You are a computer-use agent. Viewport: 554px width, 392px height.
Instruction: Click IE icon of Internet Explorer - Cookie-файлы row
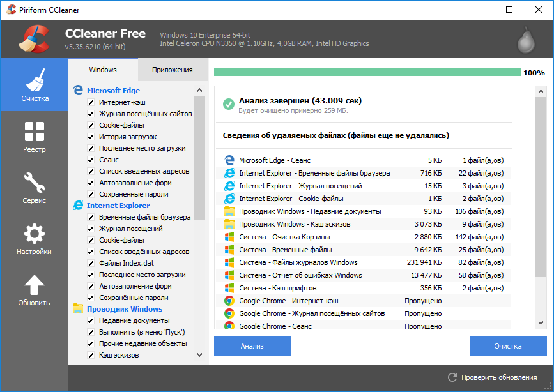coord(229,199)
